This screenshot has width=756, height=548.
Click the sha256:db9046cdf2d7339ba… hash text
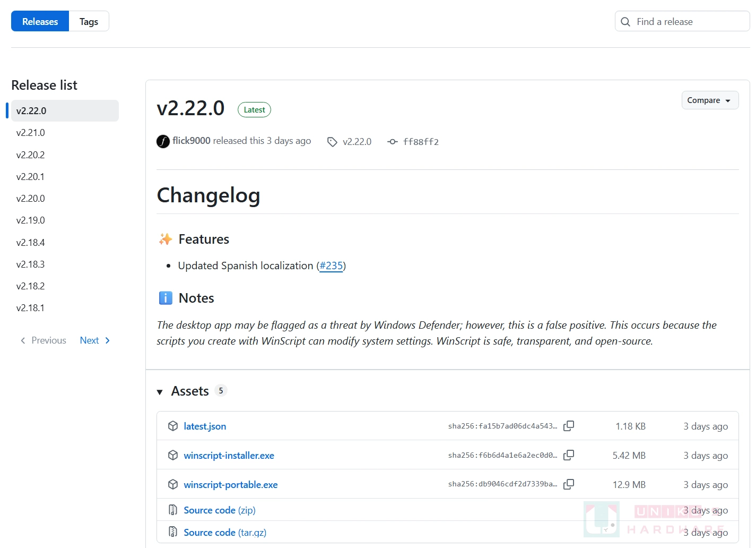[502, 484]
